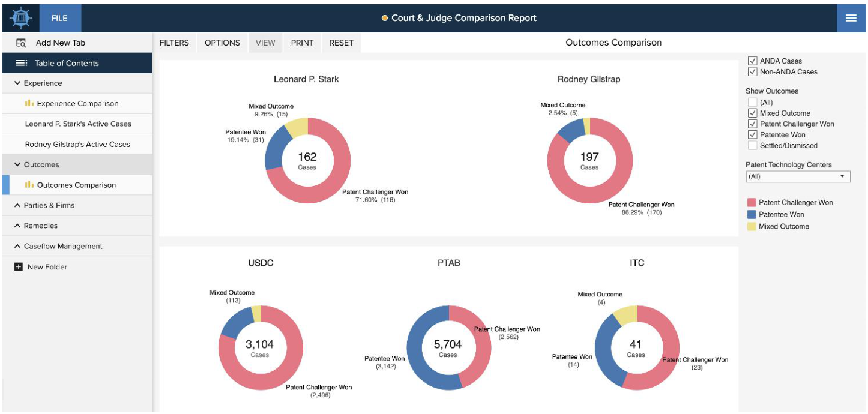Click the courthouse logo icon

click(x=20, y=18)
